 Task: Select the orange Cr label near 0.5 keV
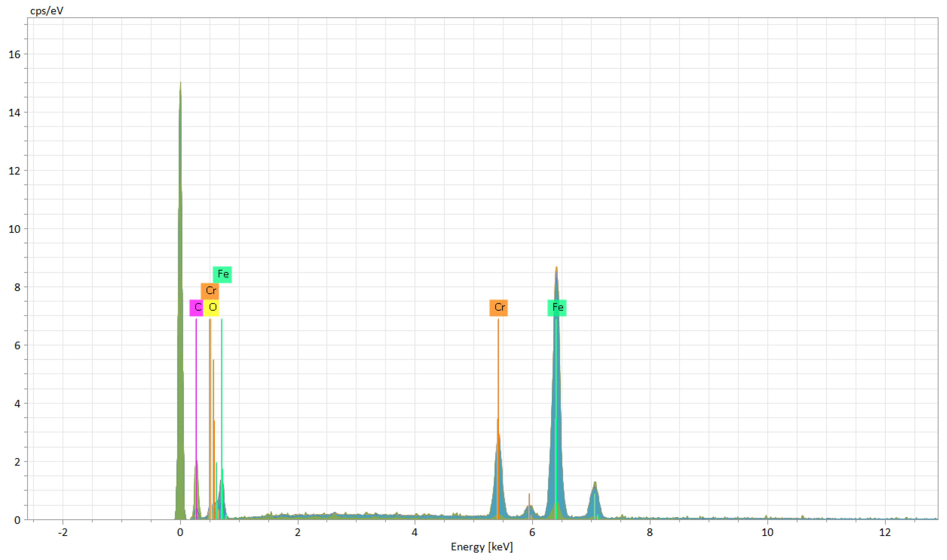tap(210, 291)
